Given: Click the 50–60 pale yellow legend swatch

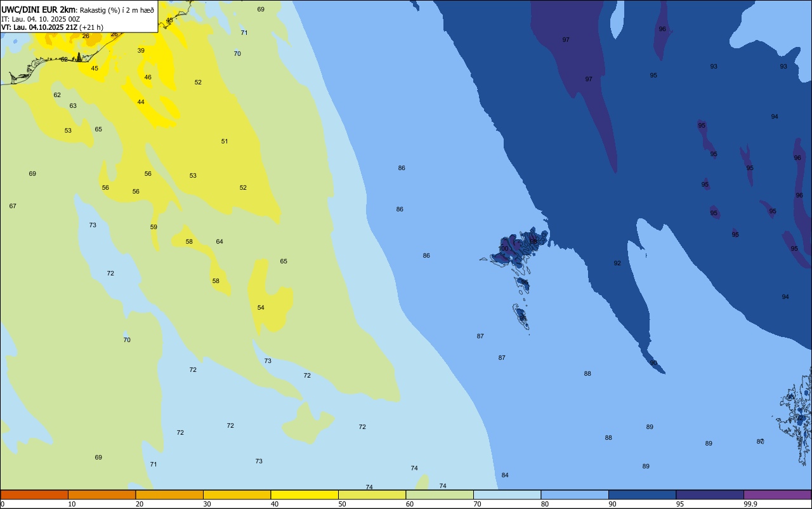Looking at the screenshot, I should click(372, 494).
